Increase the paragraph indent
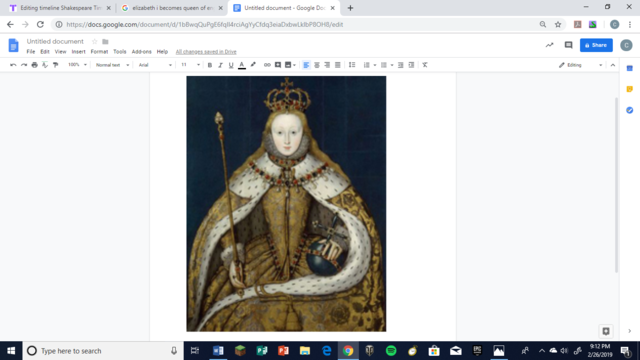Screen dimensions: 640x360 click(411, 65)
